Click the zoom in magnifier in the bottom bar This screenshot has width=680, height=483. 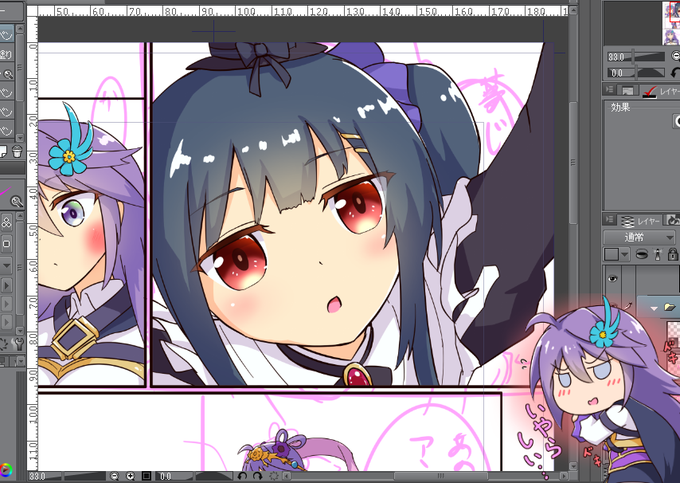[130, 476]
